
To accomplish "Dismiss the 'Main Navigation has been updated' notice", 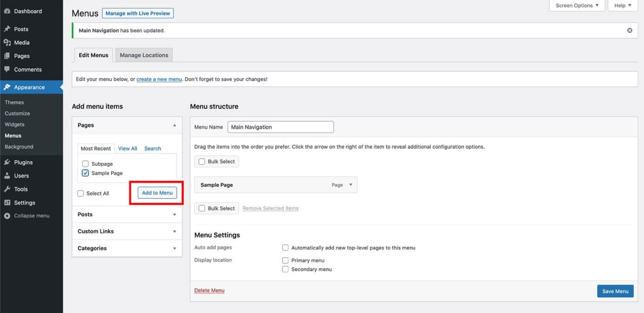I will (630, 31).
